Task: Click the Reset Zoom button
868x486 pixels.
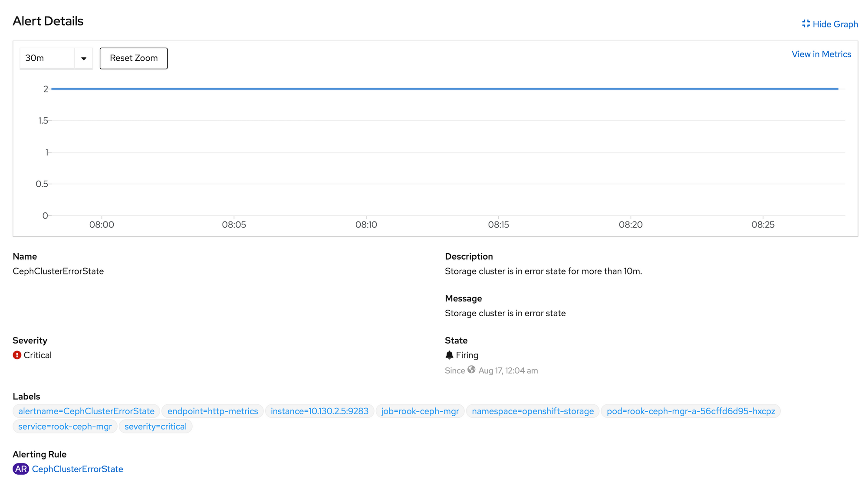Action: pyautogui.click(x=134, y=58)
